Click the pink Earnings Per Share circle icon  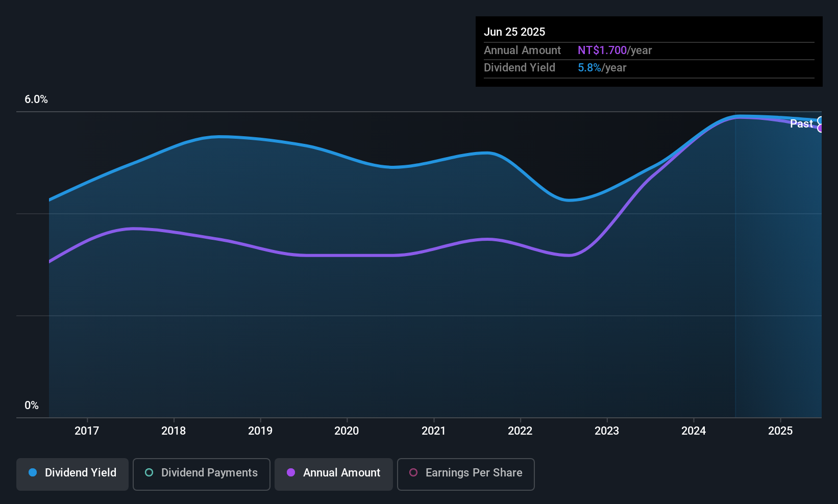(x=414, y=473)
